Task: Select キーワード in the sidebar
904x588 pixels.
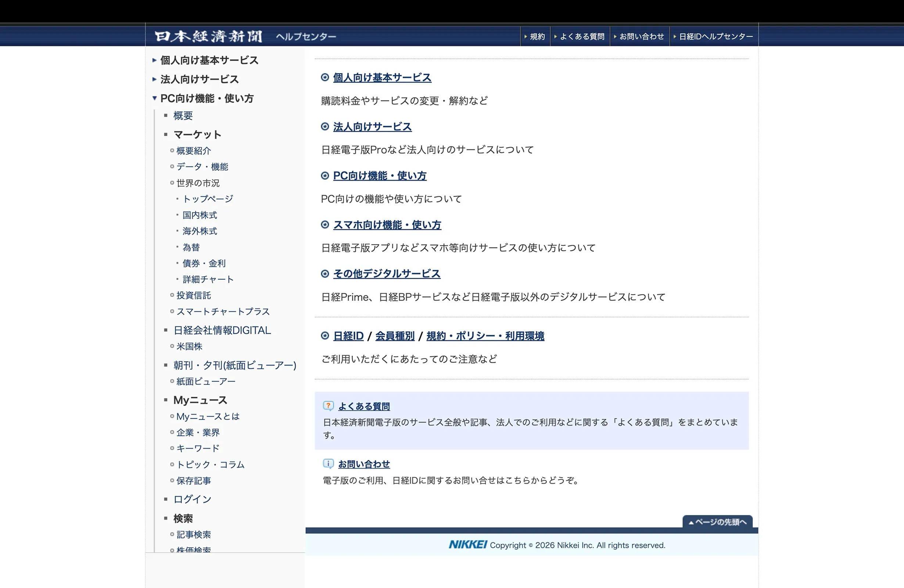Action: click(198, 448)
